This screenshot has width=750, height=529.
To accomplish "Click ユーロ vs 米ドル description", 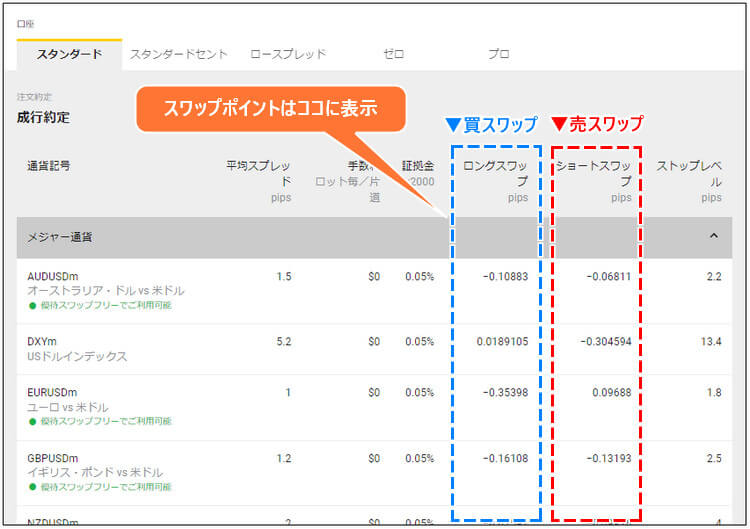I will [x=68, y=407].
